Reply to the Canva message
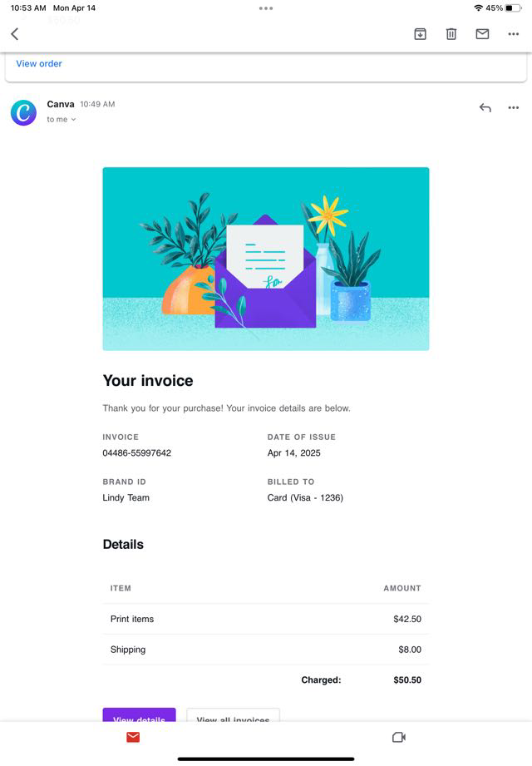Image resolution: width=532 pixels, height=766 pixels. 485,107
